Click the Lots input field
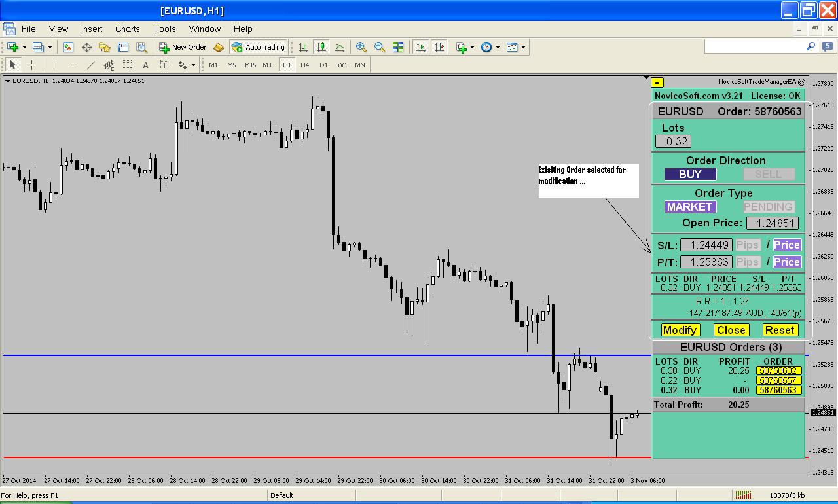The image size is (838, 504). coord(673,141)
